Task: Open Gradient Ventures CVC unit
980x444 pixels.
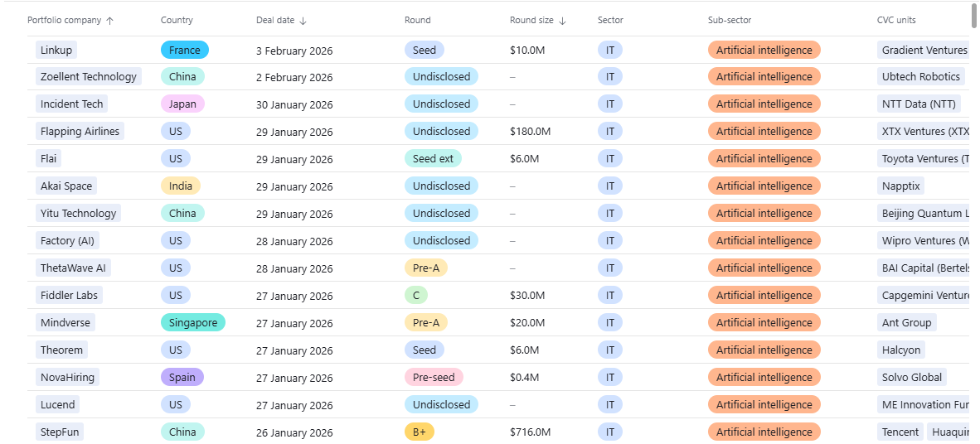Action: [924, 51]
